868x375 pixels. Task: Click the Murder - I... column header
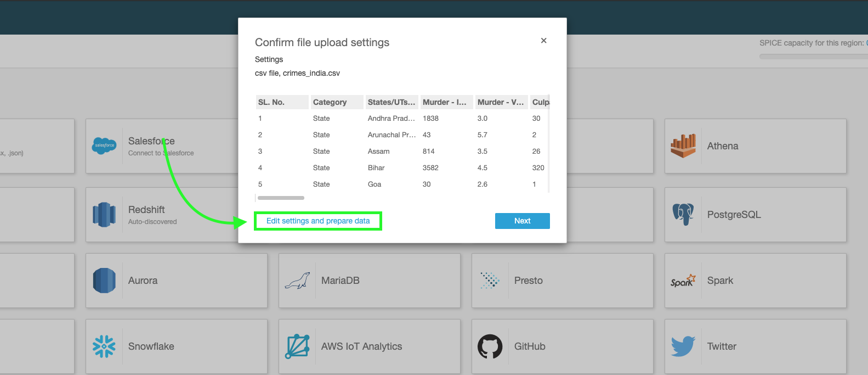tap(446, 102)
